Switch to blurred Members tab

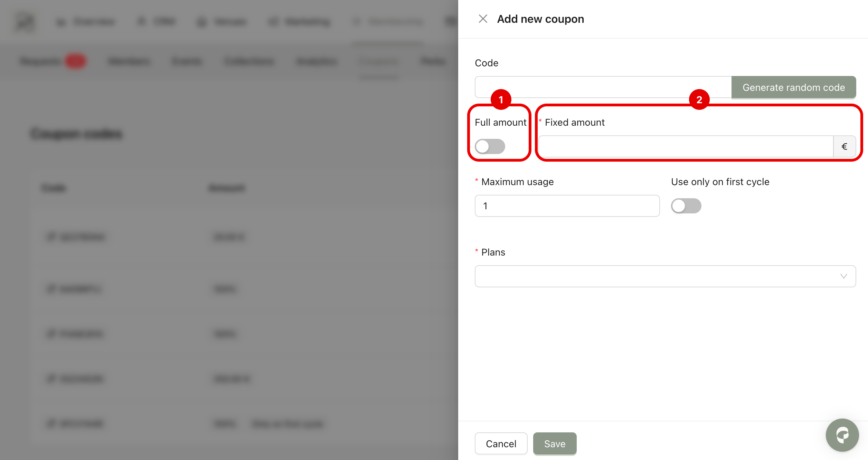coord(129,61)
